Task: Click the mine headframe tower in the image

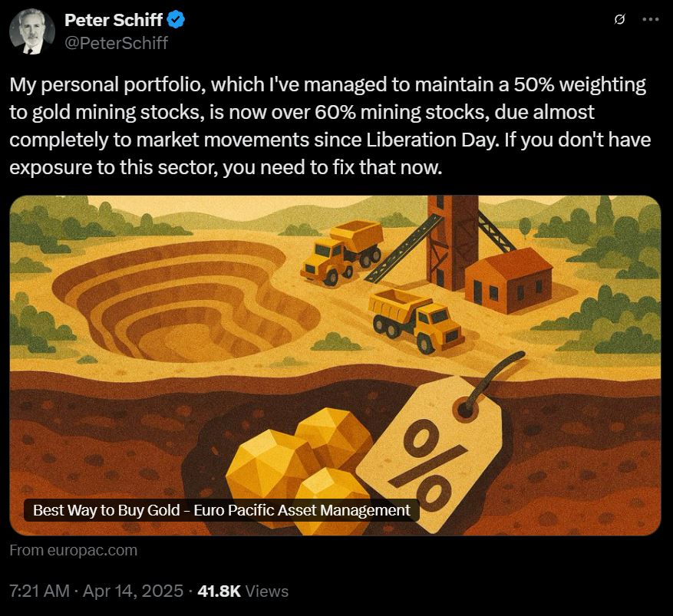Action: [450, 242]
